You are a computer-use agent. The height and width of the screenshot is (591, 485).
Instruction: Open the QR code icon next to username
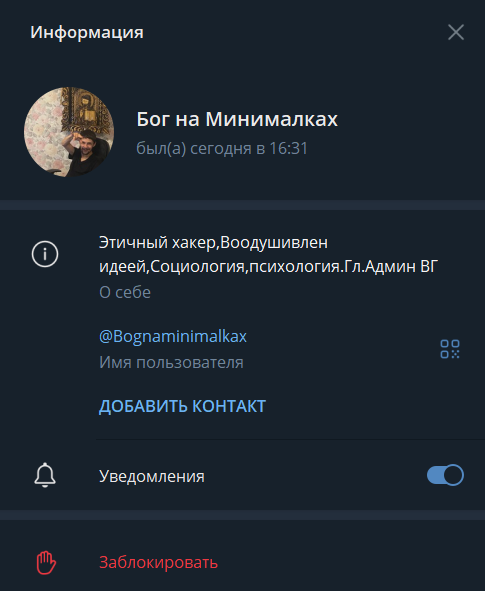pos(450,349)
